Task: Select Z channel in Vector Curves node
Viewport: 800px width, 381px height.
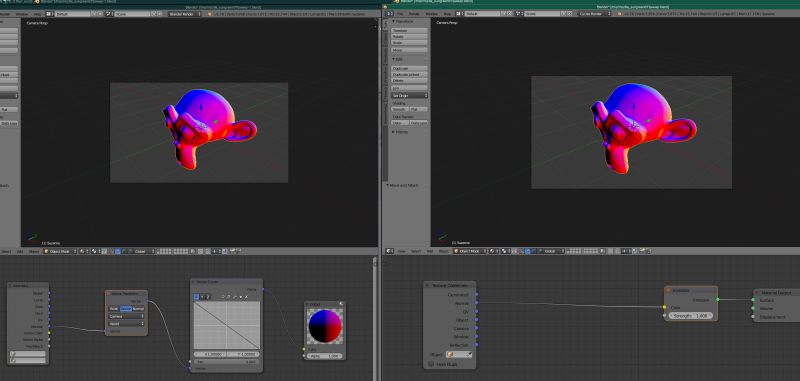Action: point(208,297)
